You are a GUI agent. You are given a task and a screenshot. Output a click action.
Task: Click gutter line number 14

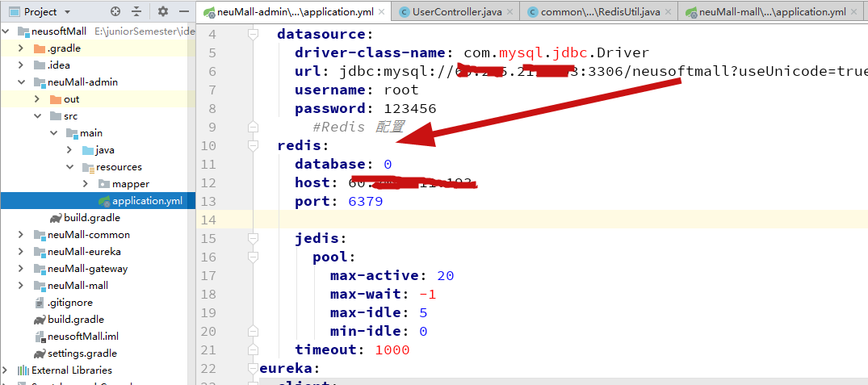pyautogui.click(x=208, y=220)
